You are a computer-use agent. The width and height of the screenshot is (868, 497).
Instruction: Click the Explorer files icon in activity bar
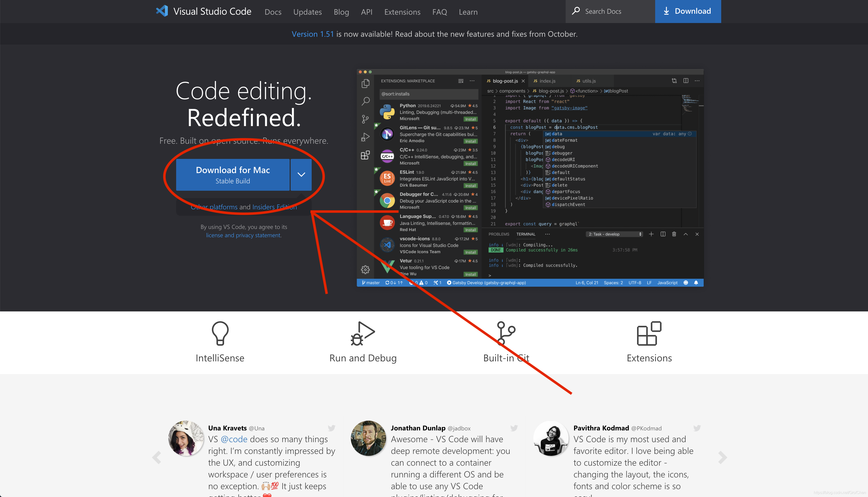click(x=365, y=83)
